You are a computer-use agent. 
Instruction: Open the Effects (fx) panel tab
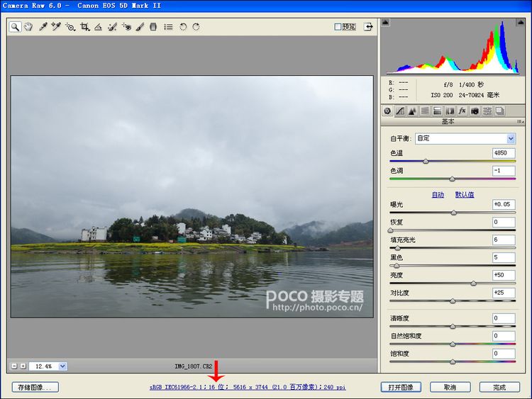(462, 111)
